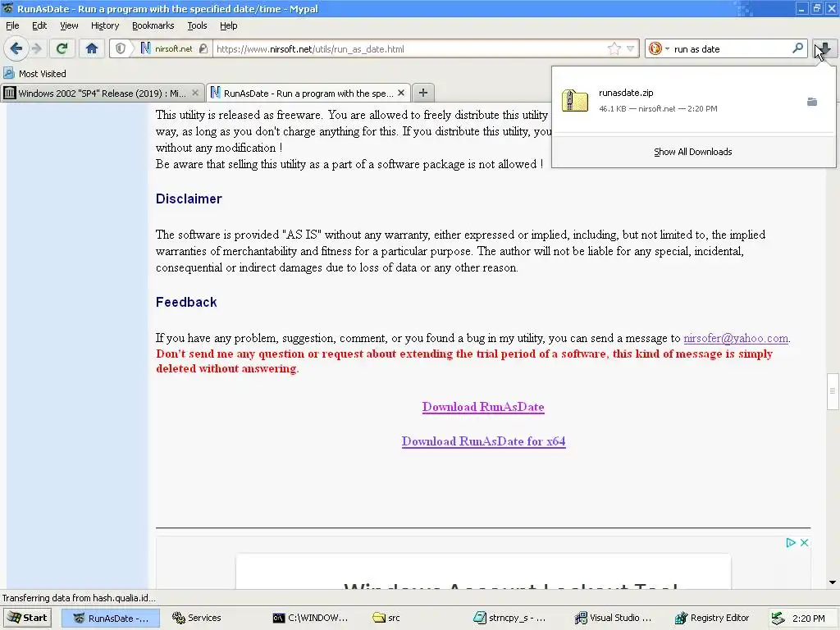Click the URL address field

pos(410,48)
